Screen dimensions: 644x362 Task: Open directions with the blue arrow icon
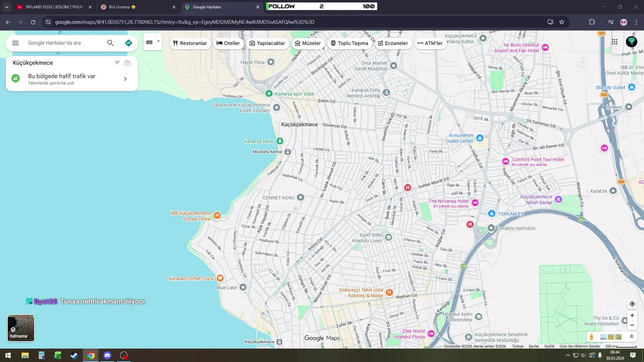click(128, 43)
